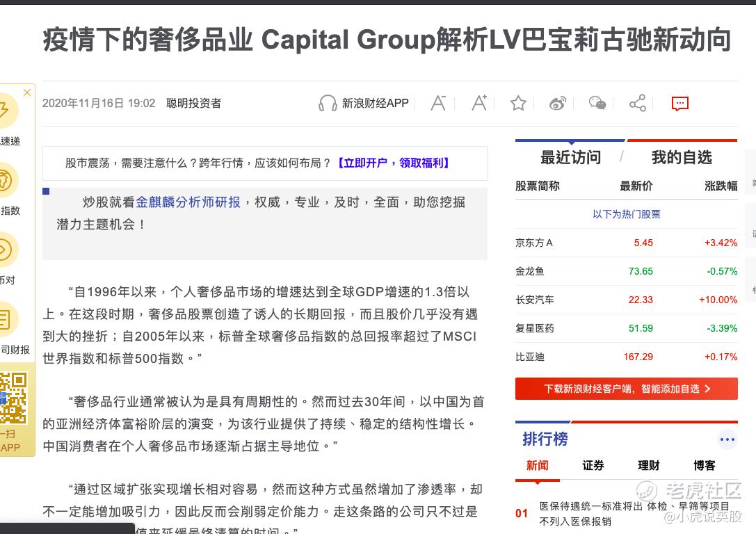
Task: Open the share options icon
Action: click(637, 103)
